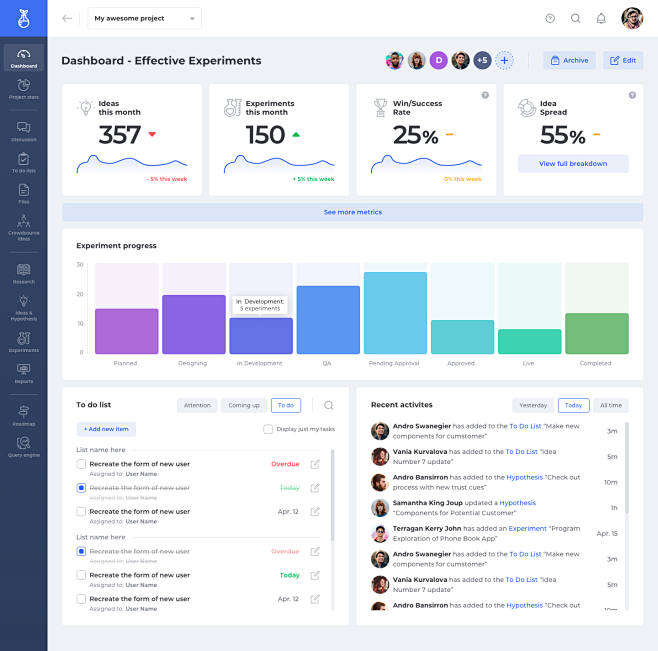Click the search icon in top bar
The width and height of the screenshot is (658, 651).
point(576,18)
